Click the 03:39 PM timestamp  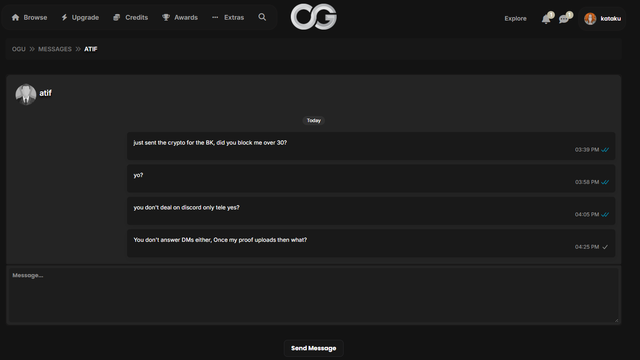[x=587, y=150]
